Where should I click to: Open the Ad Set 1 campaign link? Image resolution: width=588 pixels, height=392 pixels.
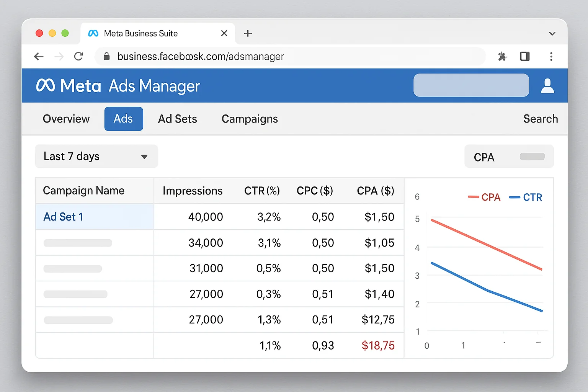tap(63, 217)
